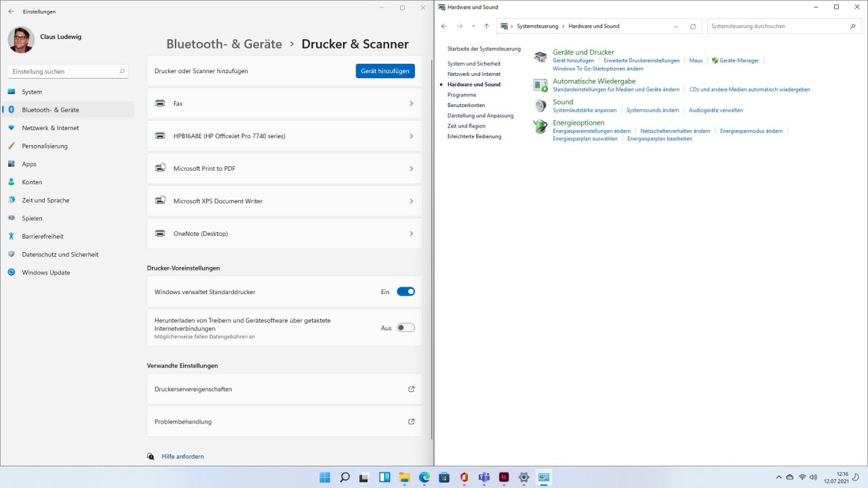Click Microsoft XPS Document Writer icon
This screenshot has height=488, width=868.
[x=160, y=201]
